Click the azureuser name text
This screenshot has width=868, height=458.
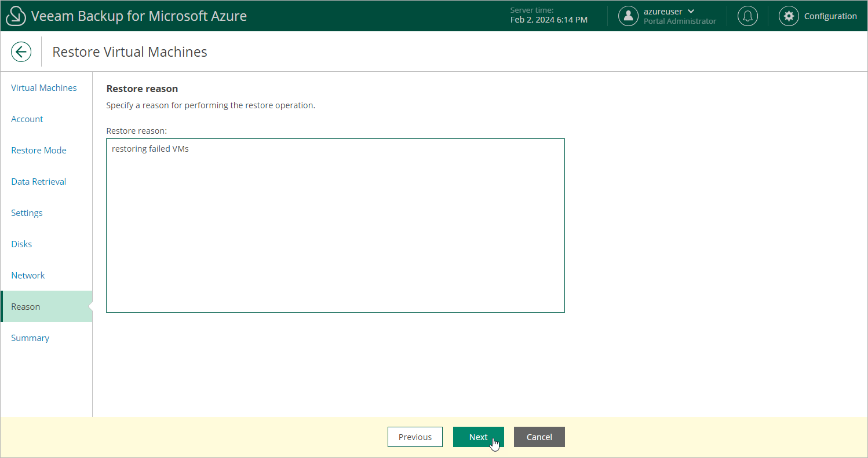663,12
